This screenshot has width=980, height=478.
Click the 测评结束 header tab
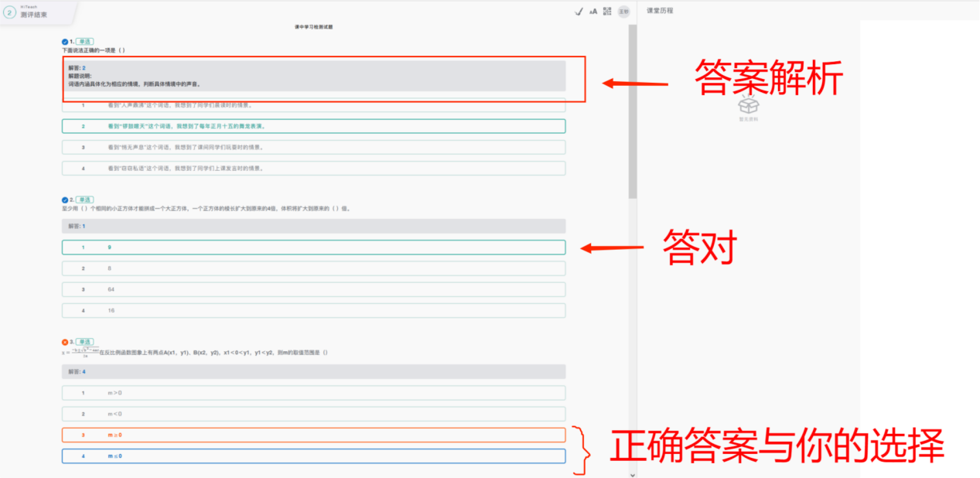coord(33,15)
